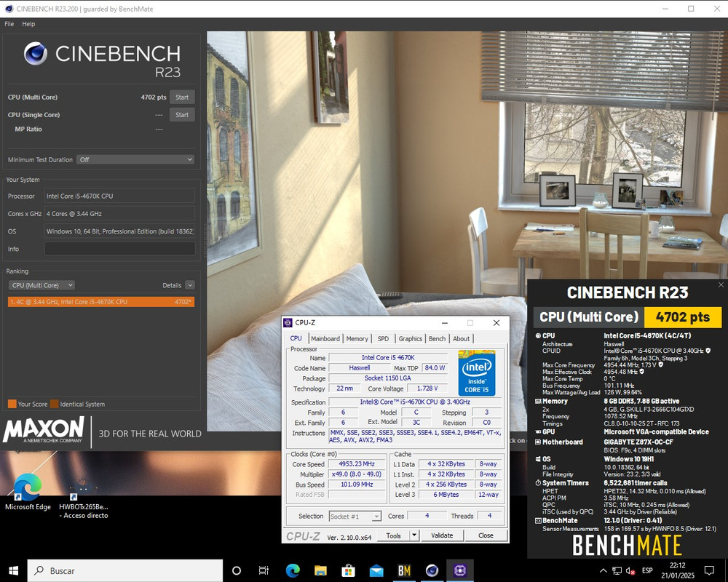Viewport: 728px width, 582px height.
Task: Open the Help menu in Cinebench
Action: click(28, 24)
